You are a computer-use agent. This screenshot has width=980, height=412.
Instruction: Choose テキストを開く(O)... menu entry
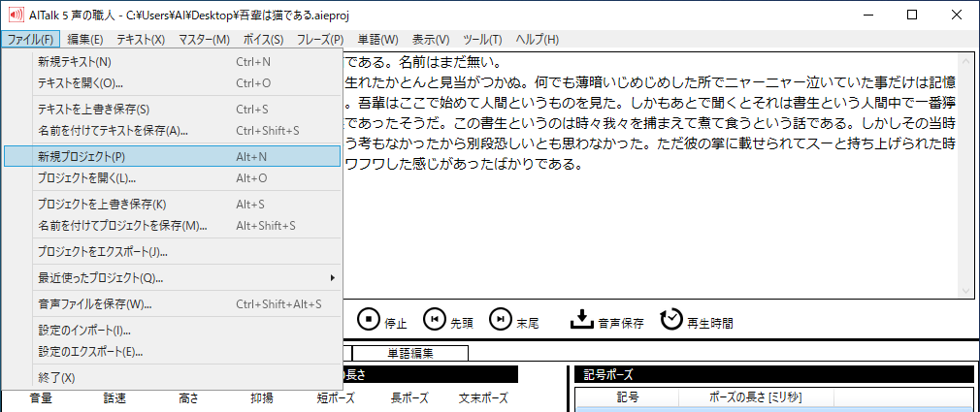tap(172, 82)
